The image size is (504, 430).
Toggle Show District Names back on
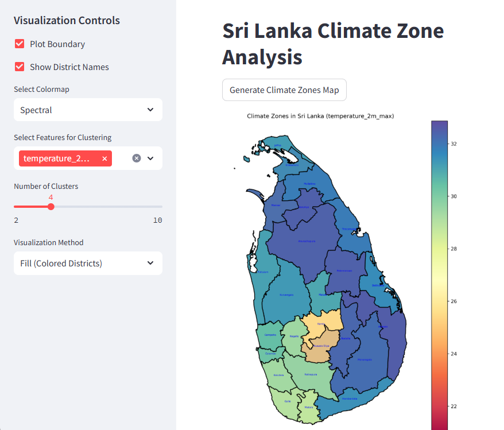coord(18,67)
